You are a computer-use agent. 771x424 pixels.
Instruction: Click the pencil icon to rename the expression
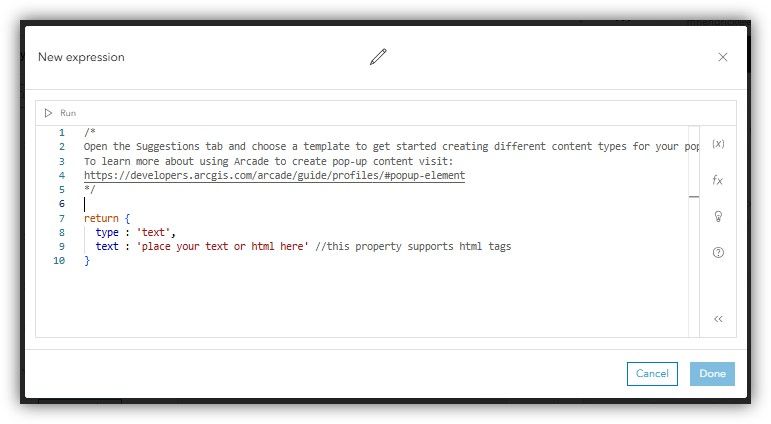pyautogui.click(x=378, y=57)
